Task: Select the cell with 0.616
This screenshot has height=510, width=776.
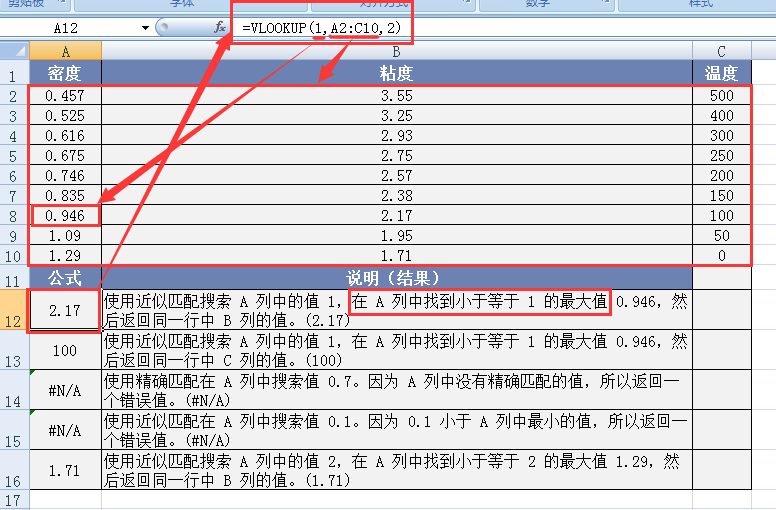Action: coord(65,136)
